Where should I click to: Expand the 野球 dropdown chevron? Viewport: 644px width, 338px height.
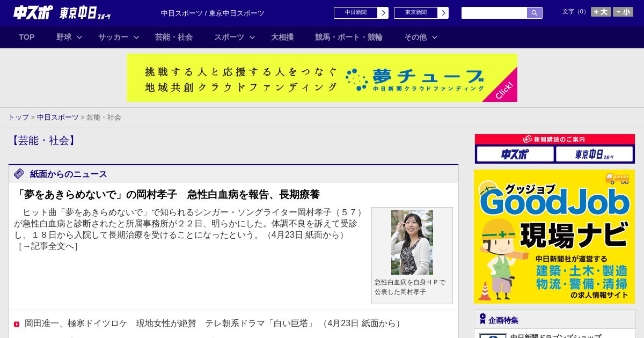[79, 37]
